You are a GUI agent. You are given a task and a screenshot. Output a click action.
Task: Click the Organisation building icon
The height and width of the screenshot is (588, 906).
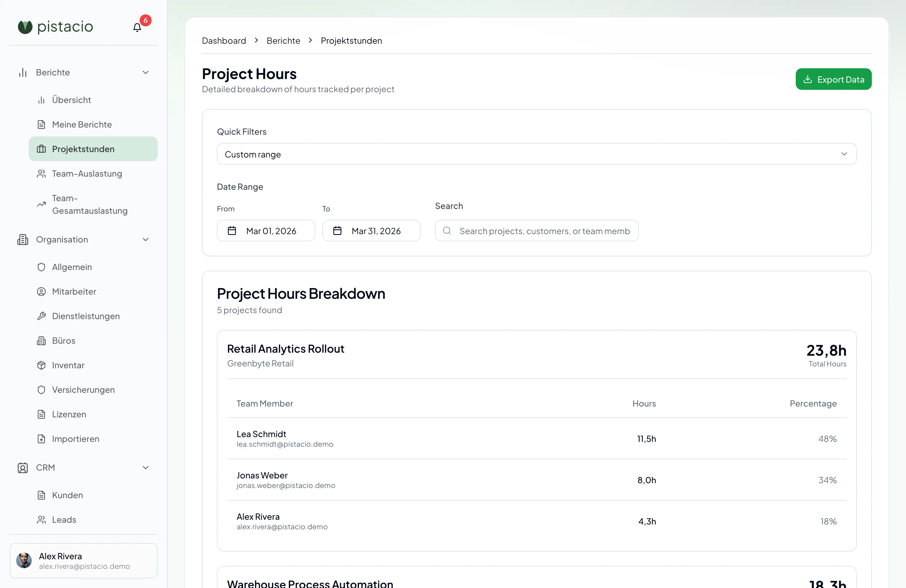tap(23, 240)
